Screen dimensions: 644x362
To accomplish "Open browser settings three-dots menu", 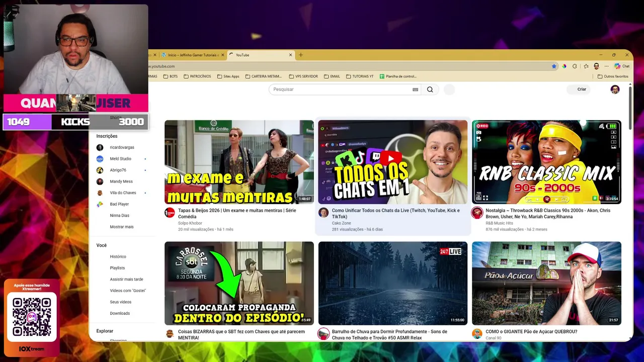I will (x=606, y=66).
